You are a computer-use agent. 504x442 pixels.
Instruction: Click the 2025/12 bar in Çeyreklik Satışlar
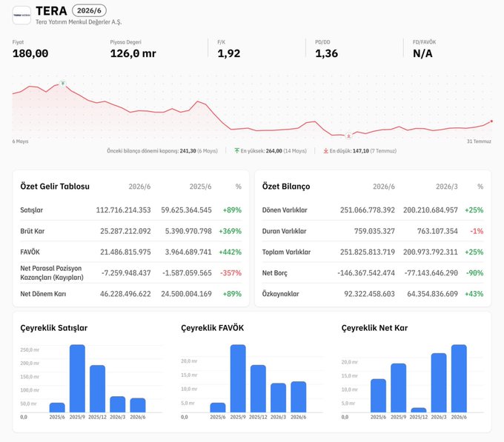point(97,389)
